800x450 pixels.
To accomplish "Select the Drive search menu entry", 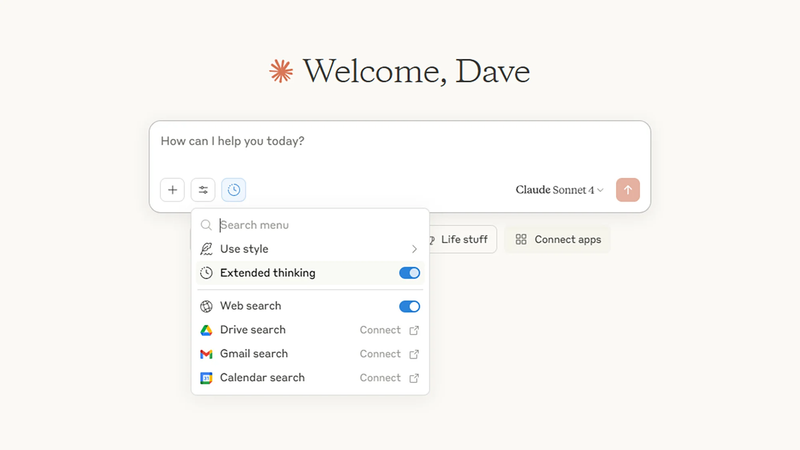I will [x=310, y=330].
